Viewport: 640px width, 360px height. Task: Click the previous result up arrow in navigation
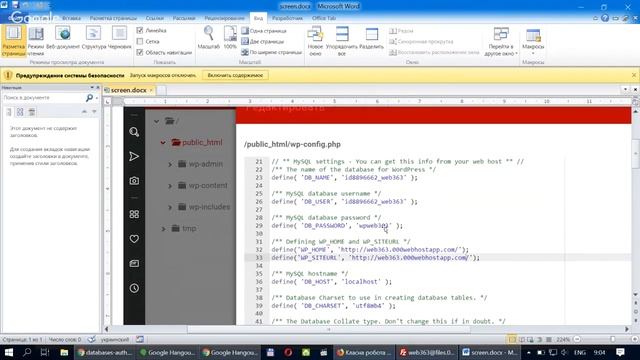84,111
